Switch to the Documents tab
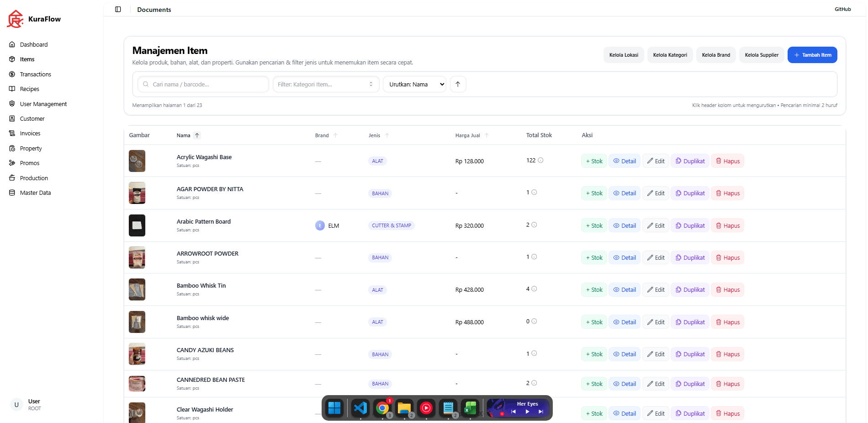 (154, 9)
